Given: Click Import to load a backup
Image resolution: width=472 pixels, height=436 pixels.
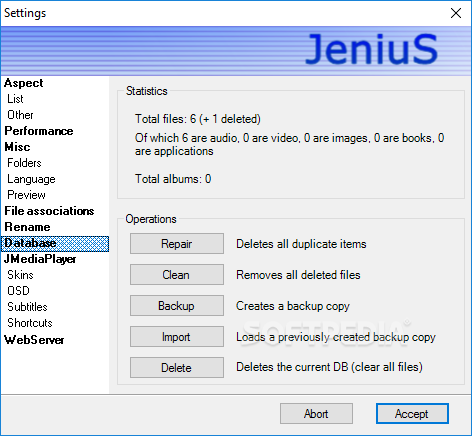Looking at the screenshot, I should (177, 337).
